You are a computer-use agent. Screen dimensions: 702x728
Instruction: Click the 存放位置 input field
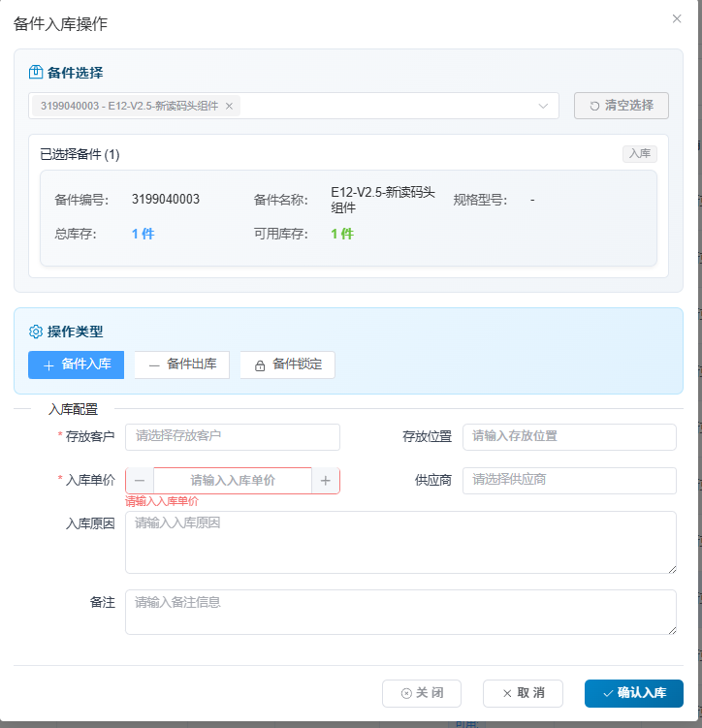569,436
